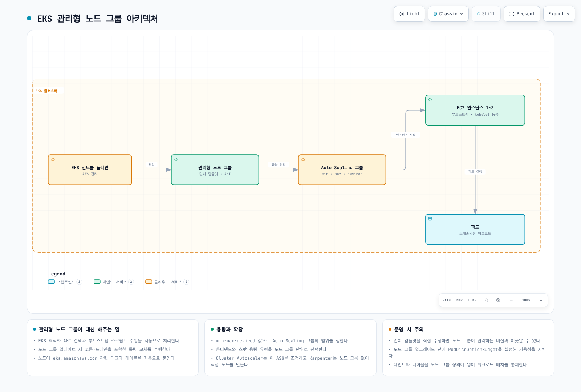Click cloud icon on EKS 컨트롤 플레인 node
The height and width of the screenshot is (392, 581).
(53, 159)
